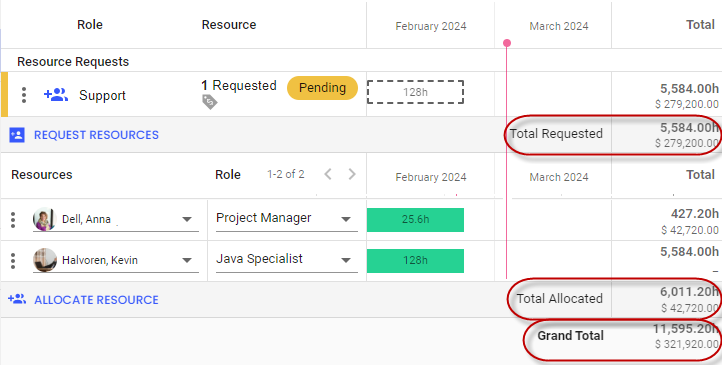This screenshot has height=365, width=722.
Task: Expand the Dell, Anna resource dropdown
Action: point(186,219)
